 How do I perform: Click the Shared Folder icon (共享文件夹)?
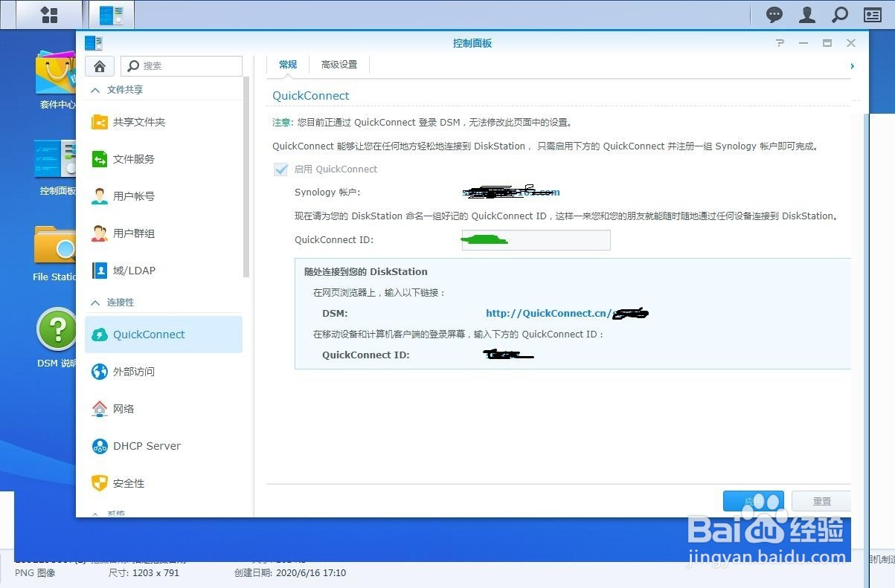tap(100, 122)
